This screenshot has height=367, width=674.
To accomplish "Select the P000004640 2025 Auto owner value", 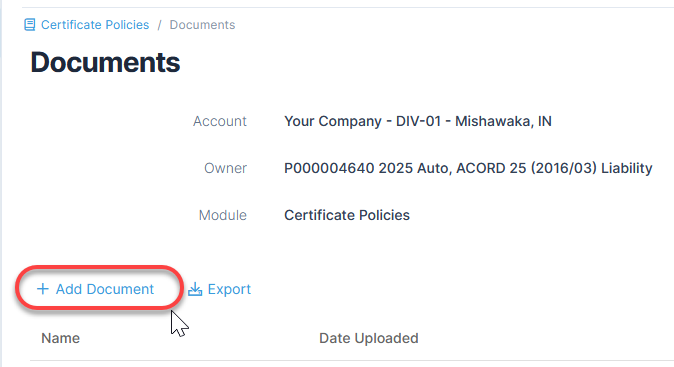I will pos(468,168).
